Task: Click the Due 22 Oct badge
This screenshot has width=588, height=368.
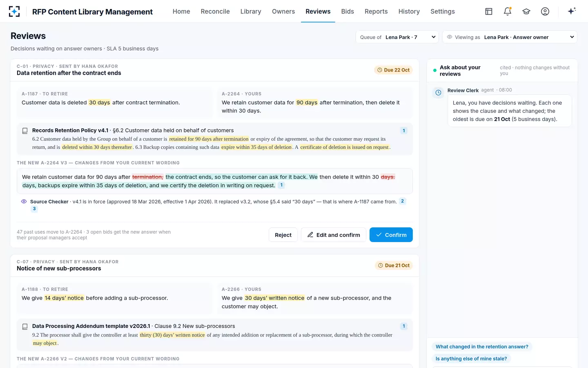Action: click(393, 70)
